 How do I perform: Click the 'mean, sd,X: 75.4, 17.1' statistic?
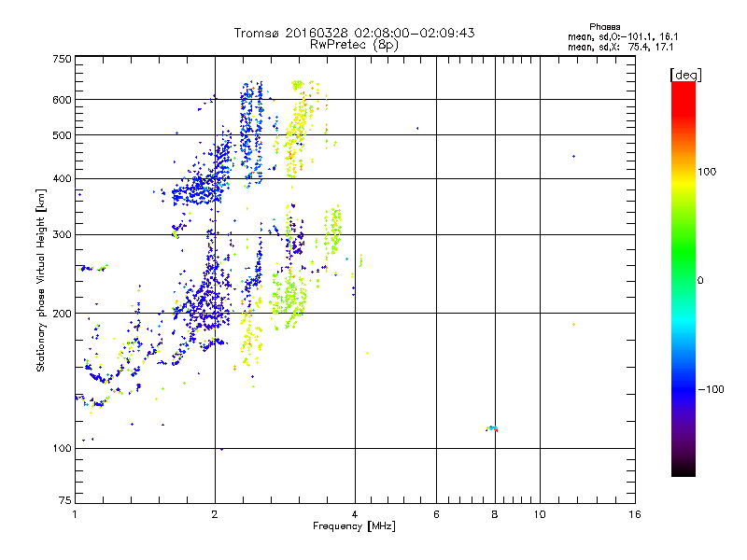pyautogui.click(x=620, y=48)
